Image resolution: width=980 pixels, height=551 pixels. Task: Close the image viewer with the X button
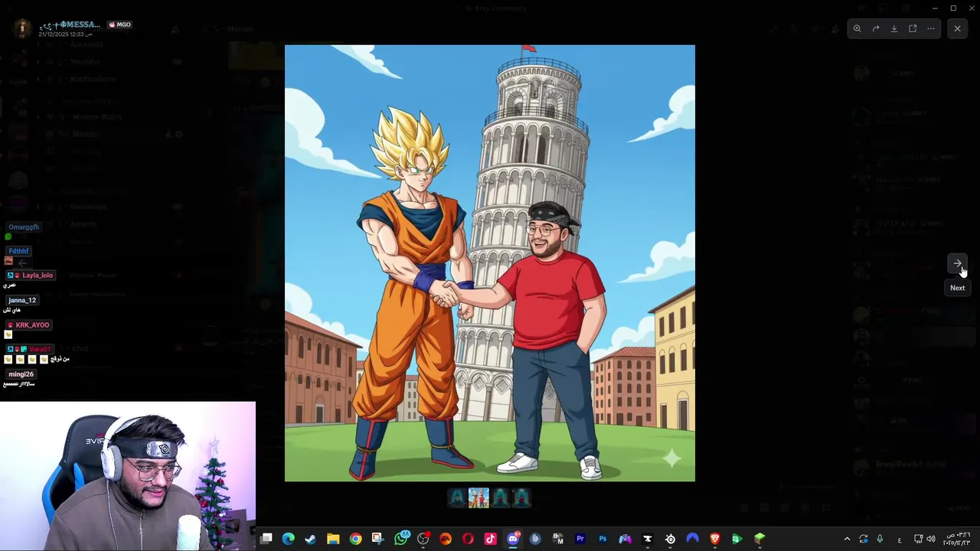click(x=957, y=28)
